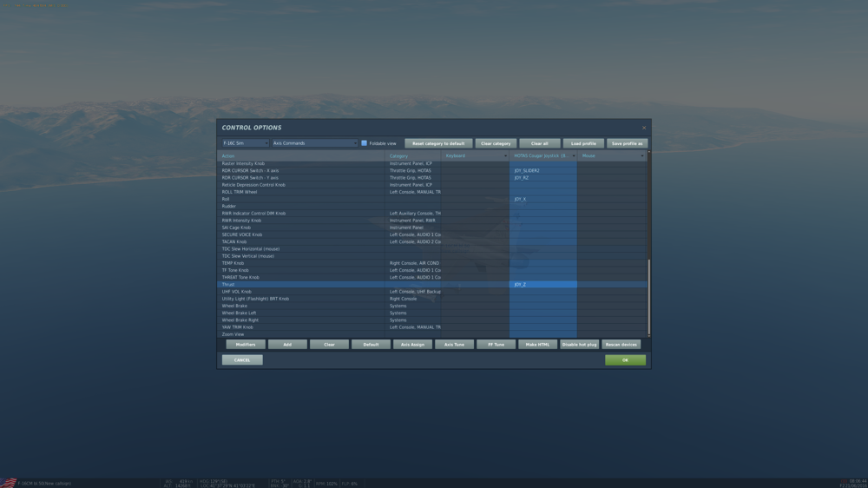Click the Default button
Viewport: 868px width, 488px height.
(x=371, y=345)
